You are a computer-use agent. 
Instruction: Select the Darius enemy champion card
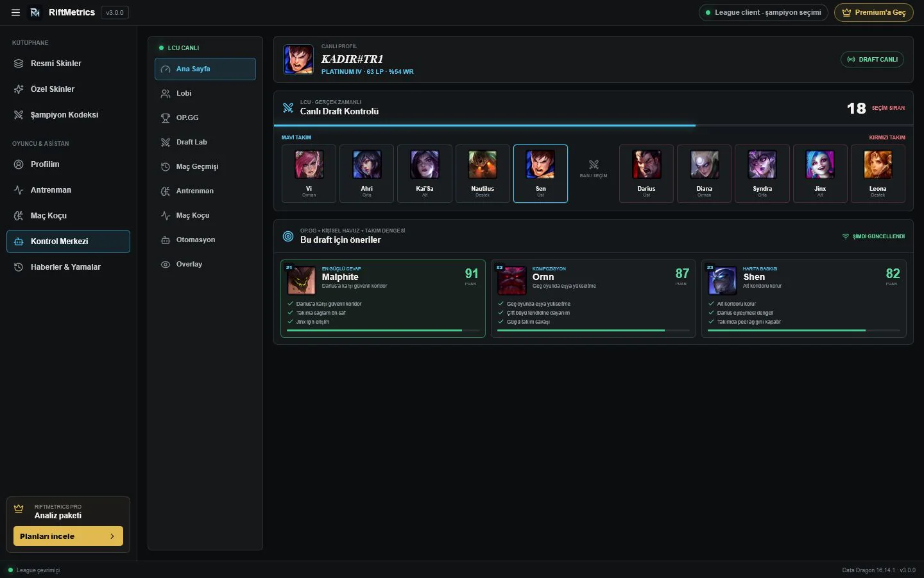point(646,173)
